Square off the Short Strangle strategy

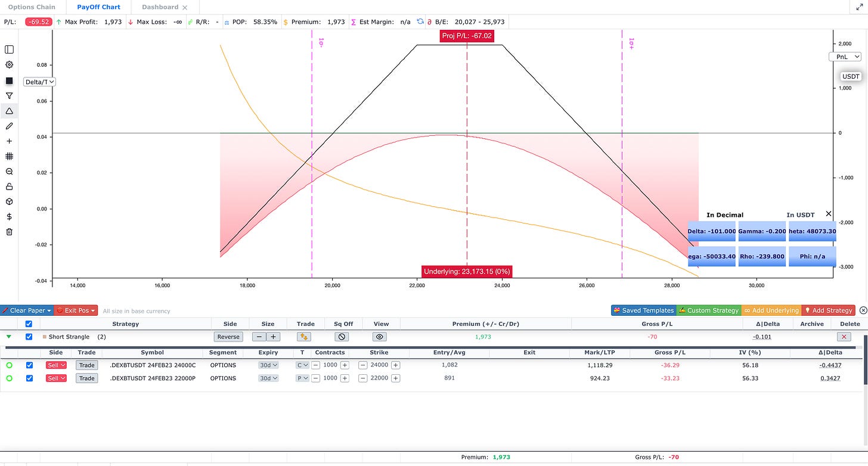tap(342, 337)
